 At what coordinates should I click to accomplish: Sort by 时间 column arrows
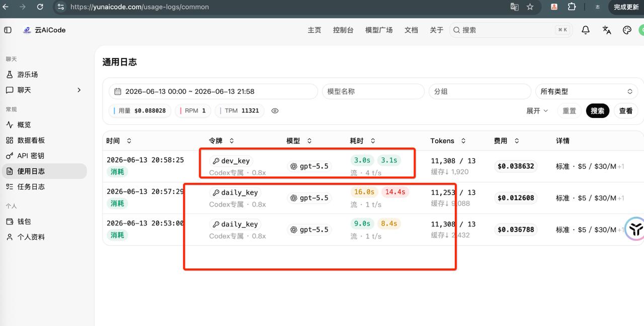129,141
